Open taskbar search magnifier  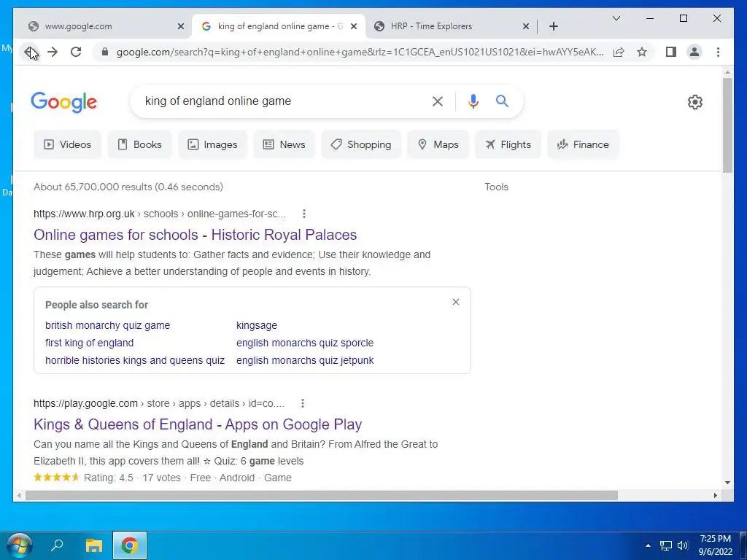point(57,545)
